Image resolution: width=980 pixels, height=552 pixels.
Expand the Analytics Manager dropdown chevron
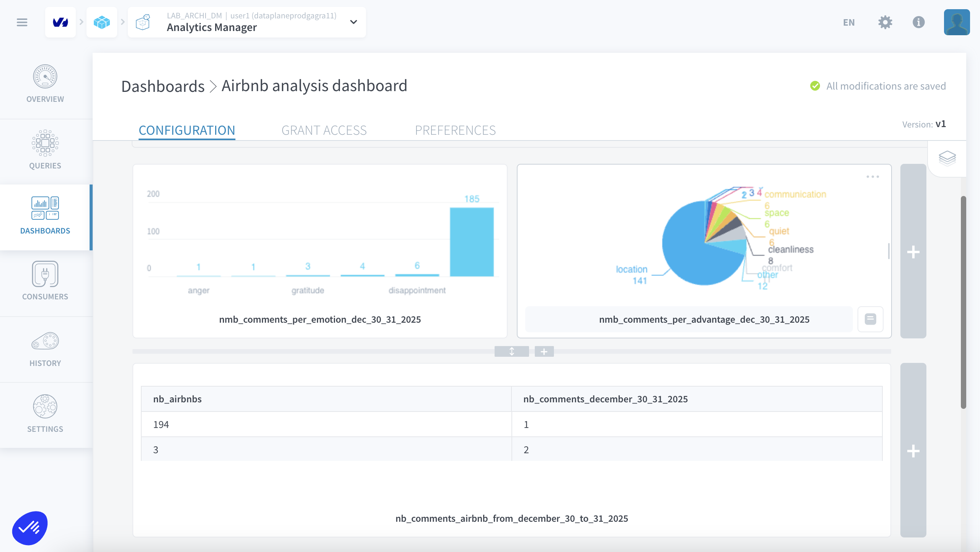pyautogui.click(x=354, y=22)
